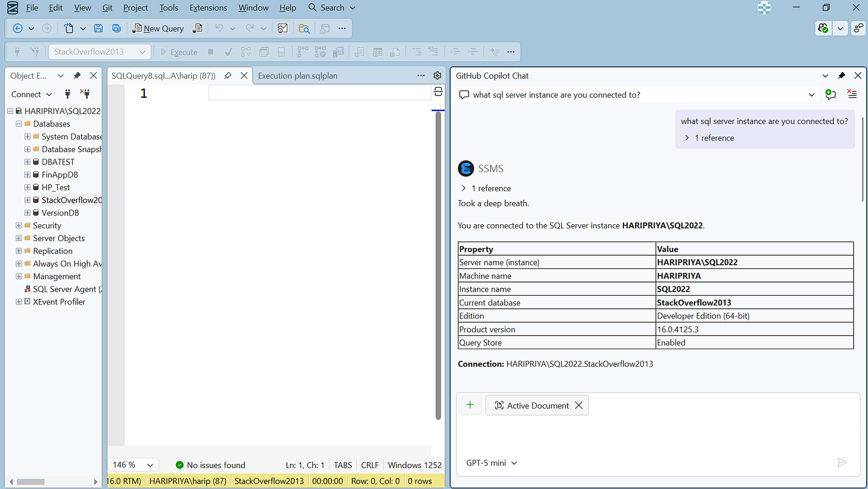The width and height of the screenshot is (868, 489).
Task: Select the SQLQuery8.sql tab
Action: click(163, 76)
